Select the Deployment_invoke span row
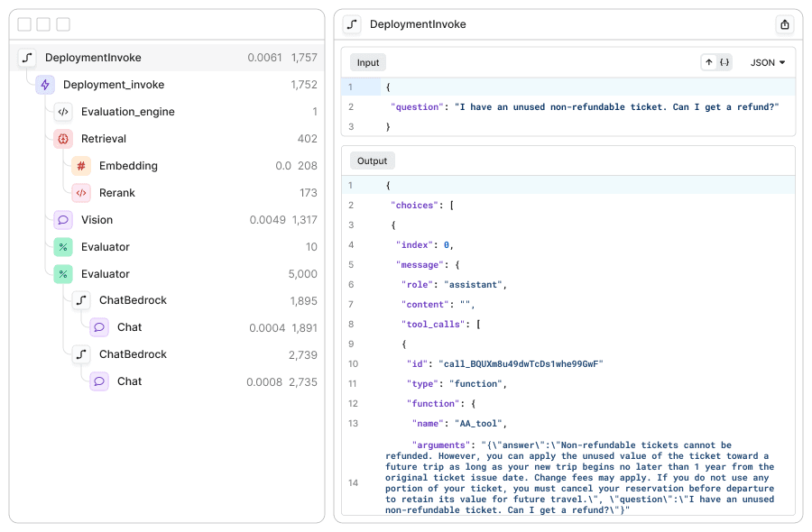 [167, 85]
